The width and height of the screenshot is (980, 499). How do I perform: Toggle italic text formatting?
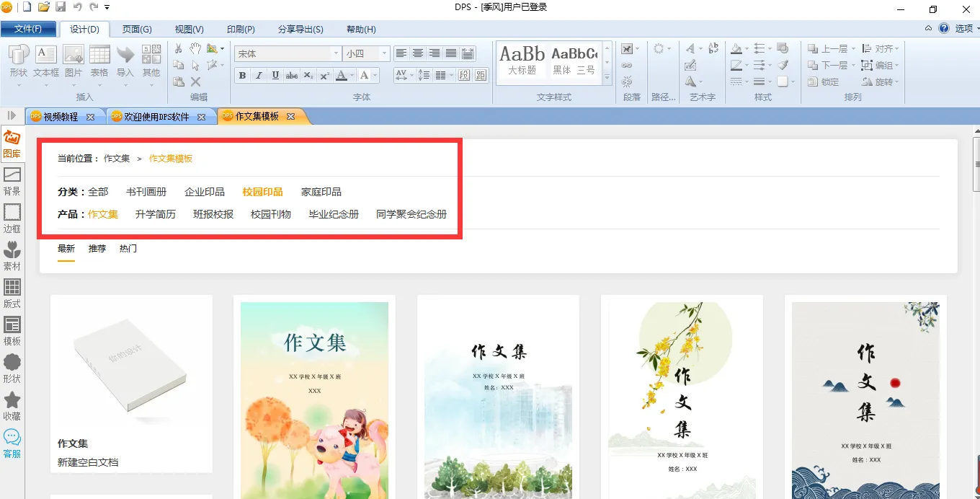[259, 76]
